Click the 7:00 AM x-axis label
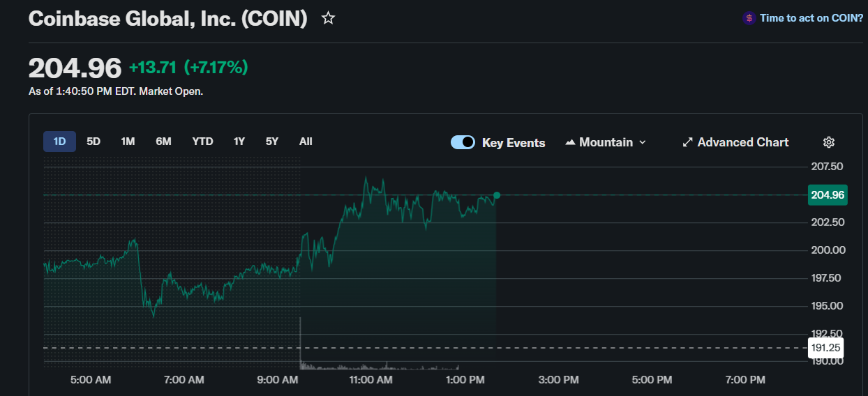Viewport: 868px width, 396px height. pos(184,380)
